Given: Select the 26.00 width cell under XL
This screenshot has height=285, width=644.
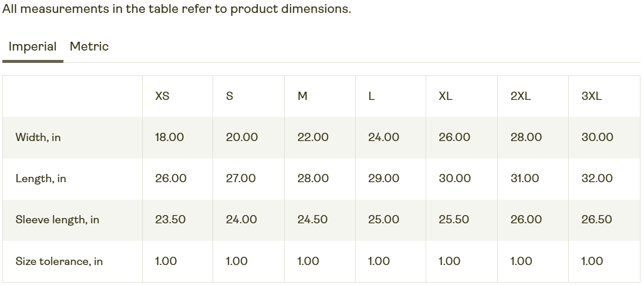Looking at the screenshot, I should (x=454, y=138).
